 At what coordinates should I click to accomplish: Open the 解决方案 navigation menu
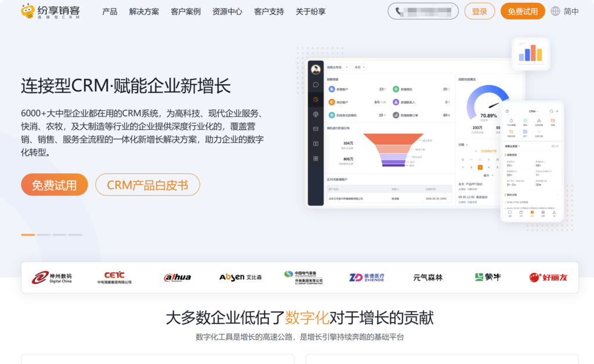(x=143, y=11)
